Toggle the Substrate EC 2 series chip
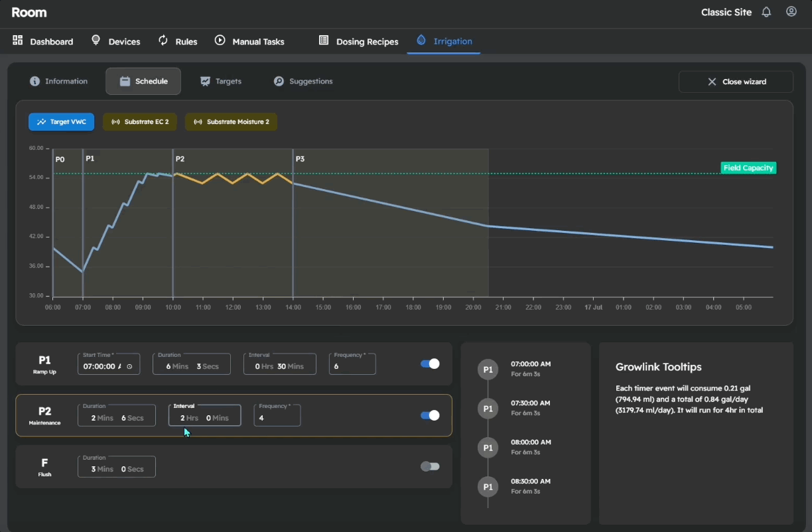The width and height of the screenshot is (812, 532). click(140, 122)
